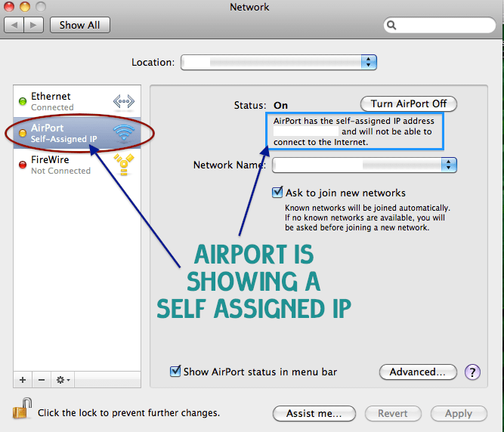The height and width of the screenshot is (432, 504).
Task: Close the Network window with red button
Action: (x=9, y=7)
